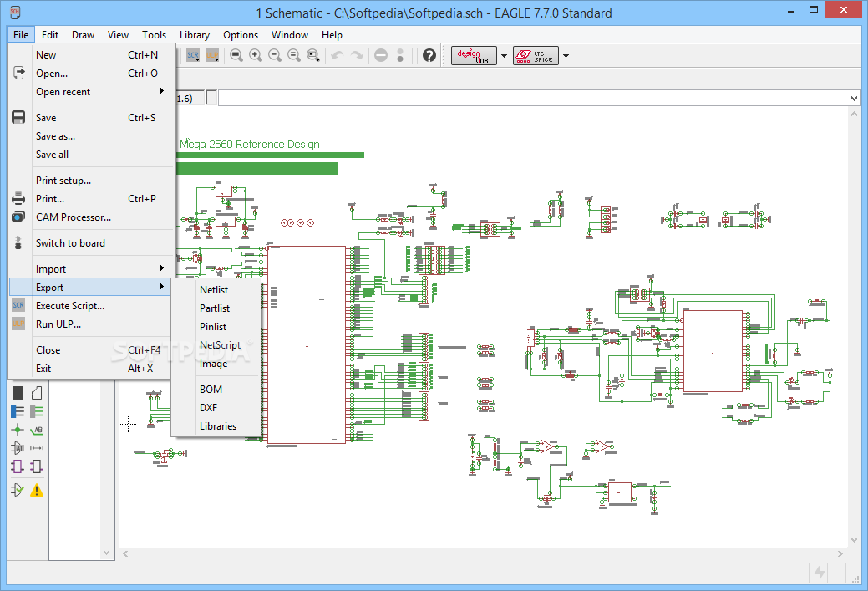Expand the Open recent submenu

(161, 91)
